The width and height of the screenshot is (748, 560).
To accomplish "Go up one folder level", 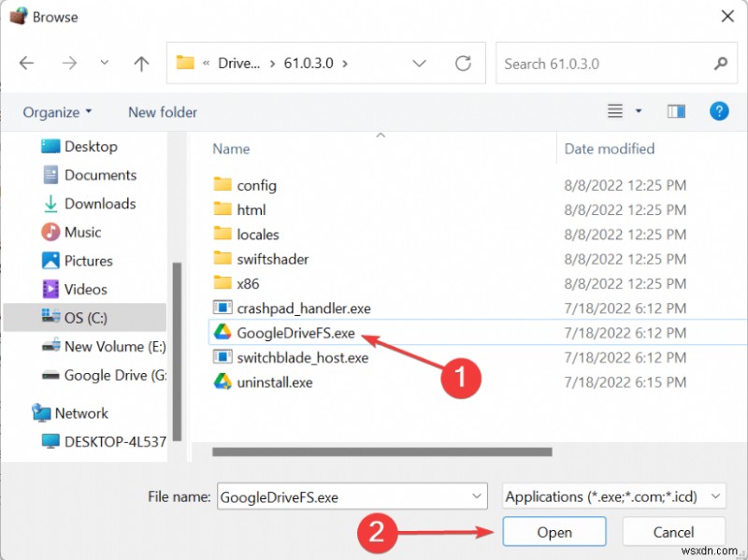I will pos(141,64).
